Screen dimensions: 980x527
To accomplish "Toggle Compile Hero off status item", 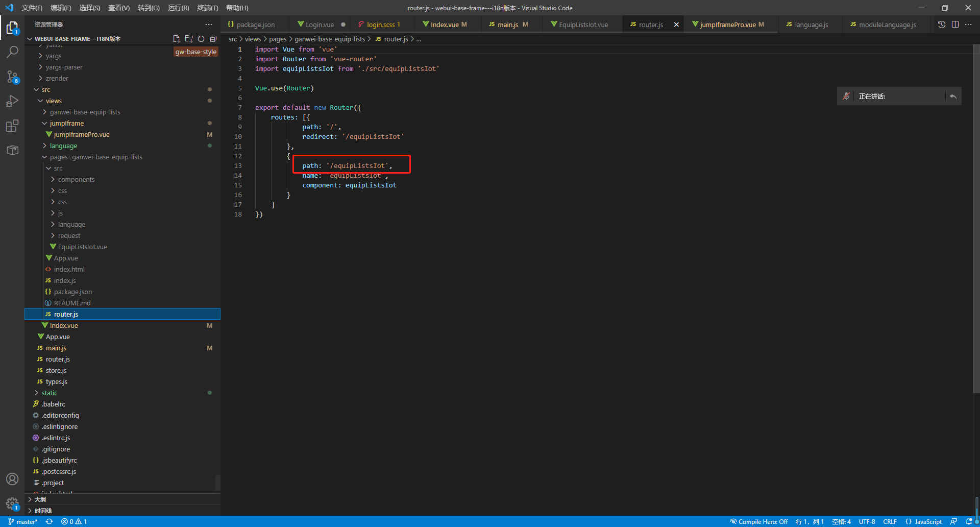I will 759,521.
